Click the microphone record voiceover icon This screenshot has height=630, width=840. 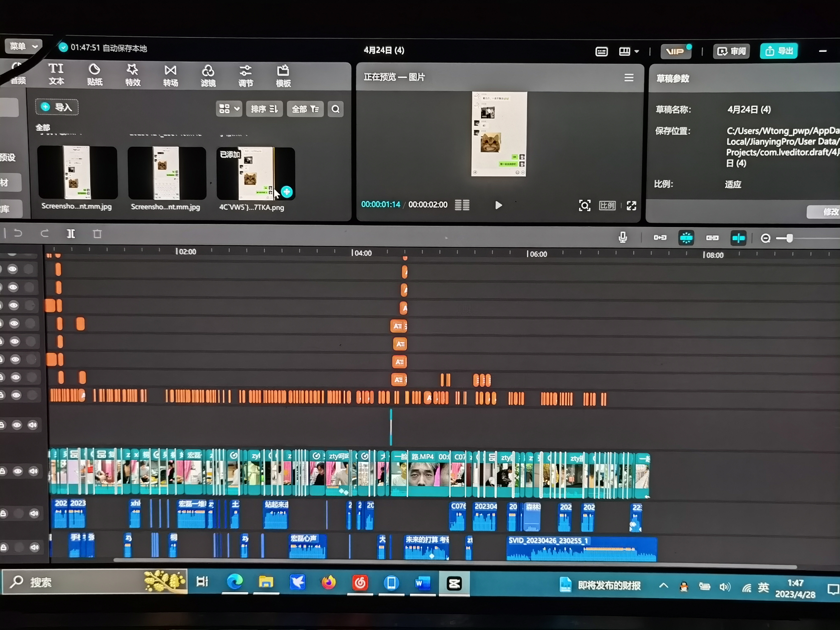point(622,237)
